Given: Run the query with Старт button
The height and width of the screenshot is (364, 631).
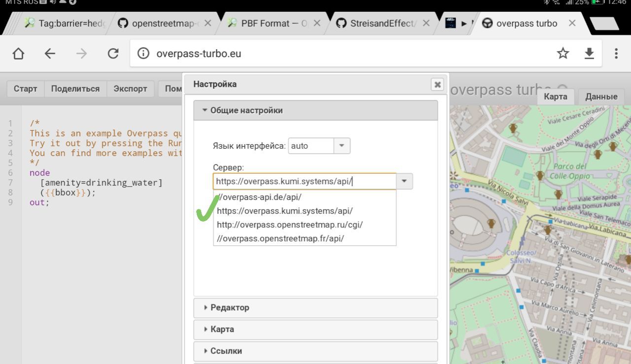Looking at the screenshot, I should [25, 89].
